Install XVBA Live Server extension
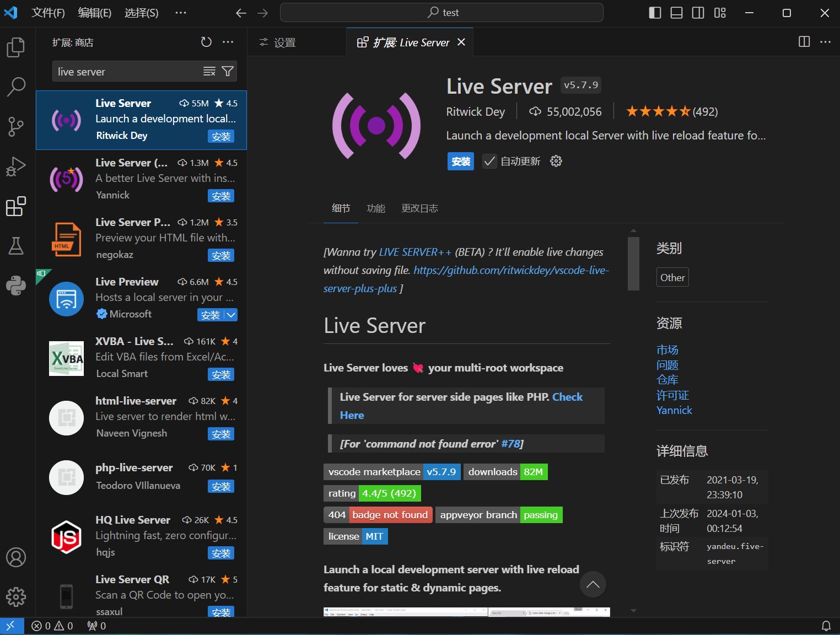840x635 pixels. point(221,374)
